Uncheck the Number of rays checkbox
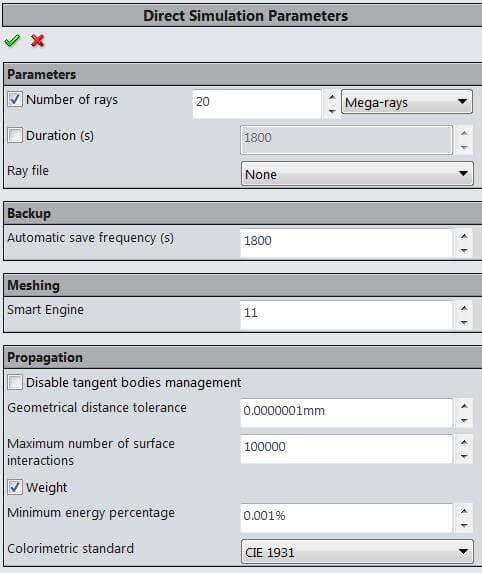The width and height of the screenshot is (482, 573). coord(15,99)
